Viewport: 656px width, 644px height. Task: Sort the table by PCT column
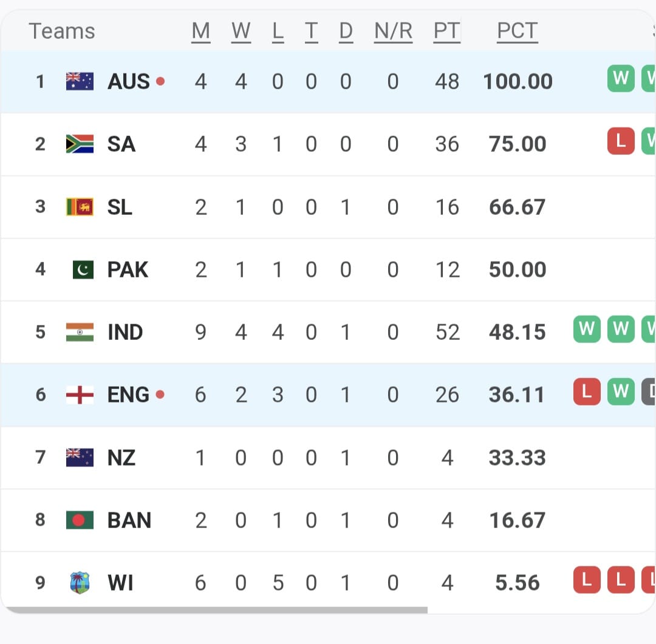point(517,30)
